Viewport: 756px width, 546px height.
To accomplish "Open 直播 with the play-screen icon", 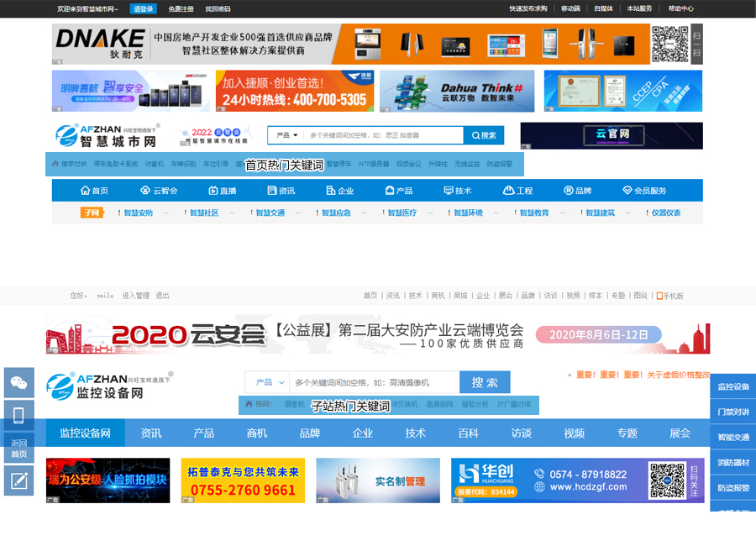I will click(223, 191).
